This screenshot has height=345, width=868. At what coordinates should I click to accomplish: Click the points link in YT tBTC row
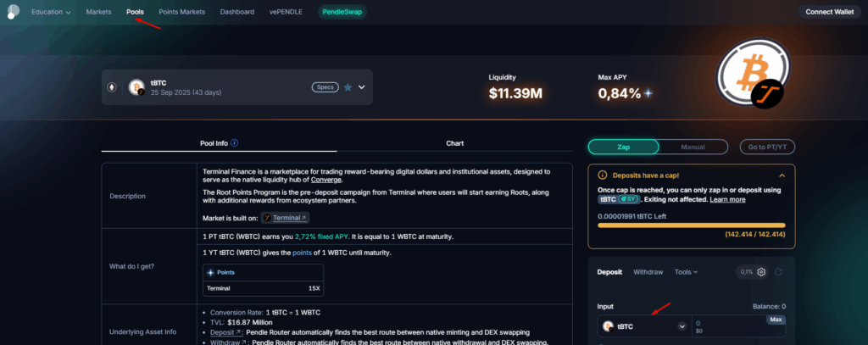pyautogui.click(x=302, y=253)
